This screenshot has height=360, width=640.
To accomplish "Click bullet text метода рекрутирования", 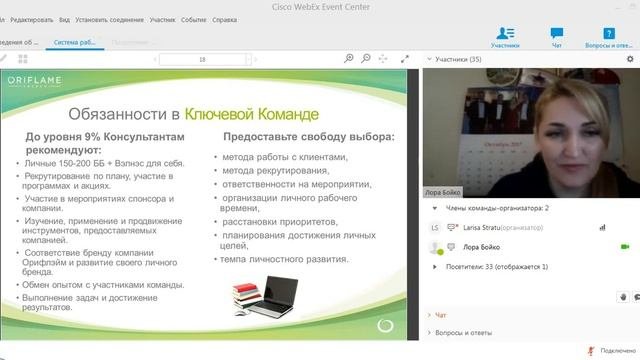I will pos(276,171).
